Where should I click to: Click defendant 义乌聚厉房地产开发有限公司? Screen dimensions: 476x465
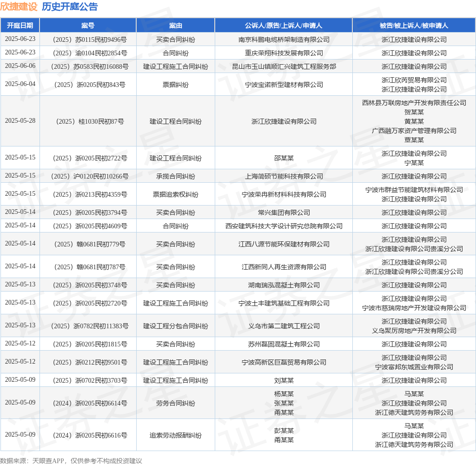[414, 331]
